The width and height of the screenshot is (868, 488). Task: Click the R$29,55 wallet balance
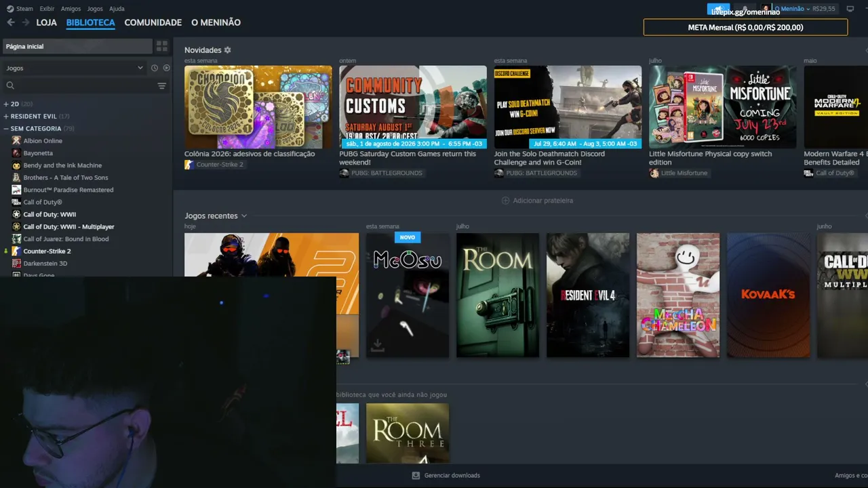[824, 9]
